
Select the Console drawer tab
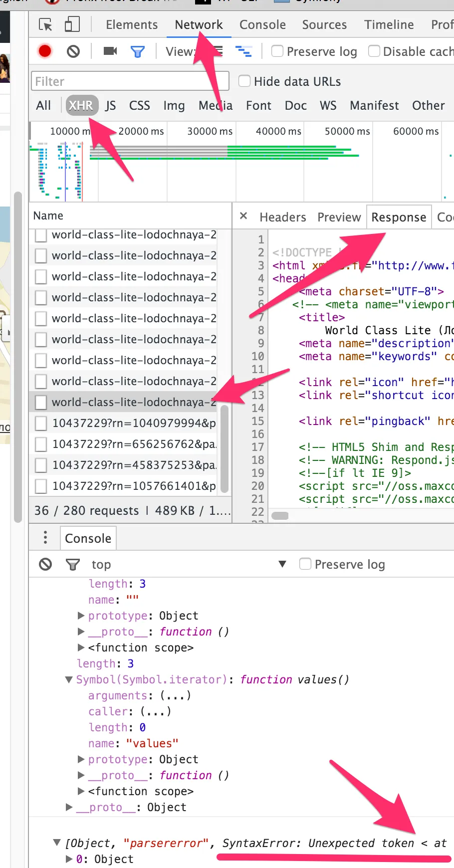coord(88,538)
